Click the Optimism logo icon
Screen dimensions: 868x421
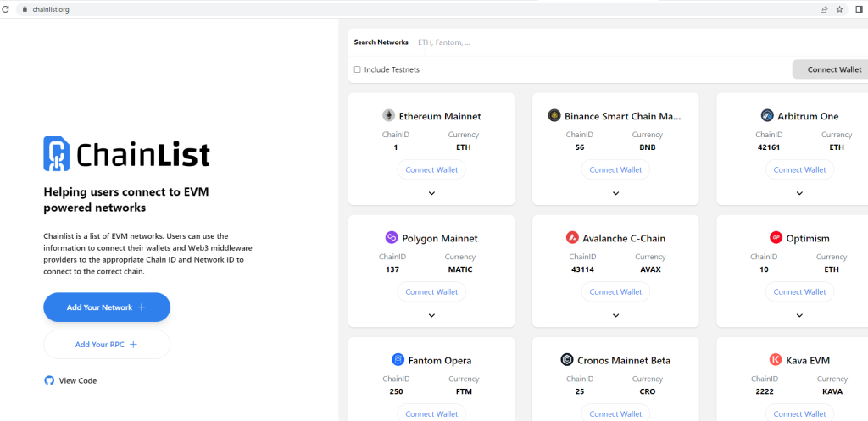pyautogui.click(x=776, y=238)
